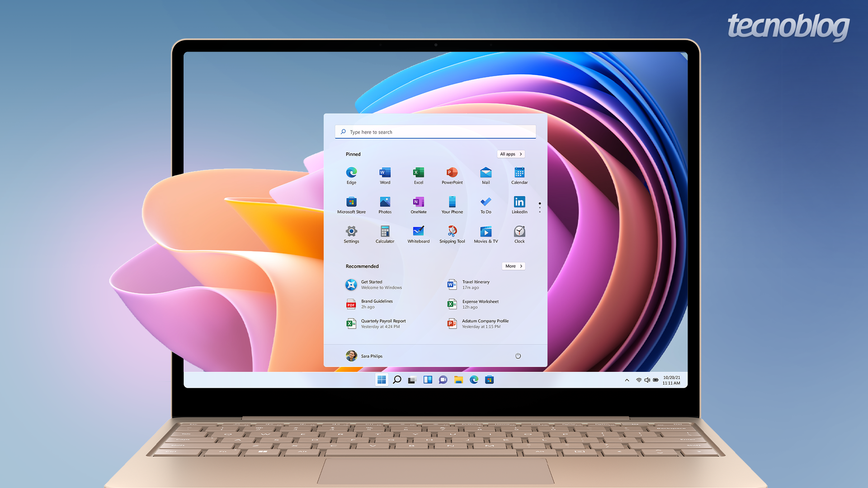The height and width of the screenshot is (488, 868).
Task: Open system tray notification area
Action: click(627, 380)
